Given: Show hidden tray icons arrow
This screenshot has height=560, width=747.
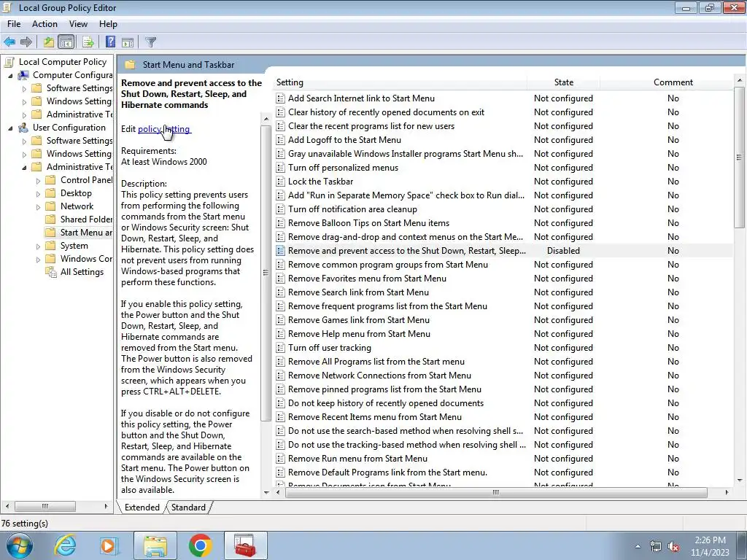Looking at the screenshot, I should click(638, 547).
